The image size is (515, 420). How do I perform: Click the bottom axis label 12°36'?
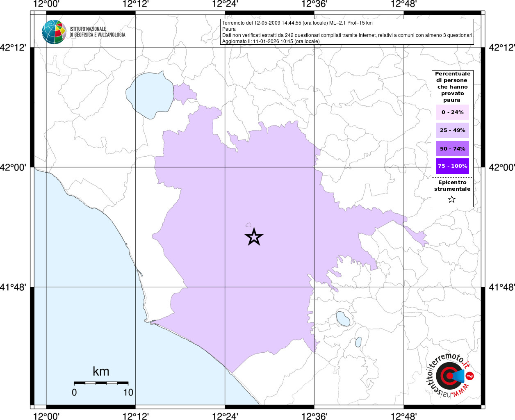314,416
